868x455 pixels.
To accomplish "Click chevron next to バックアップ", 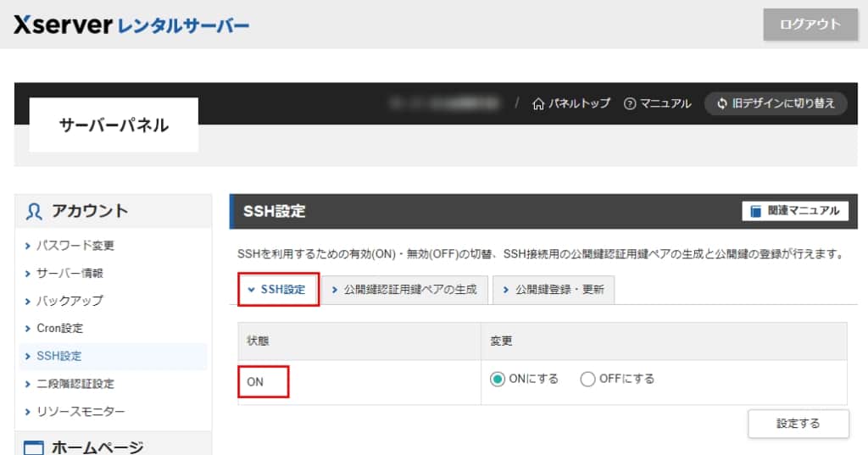I will click(28, 301).
